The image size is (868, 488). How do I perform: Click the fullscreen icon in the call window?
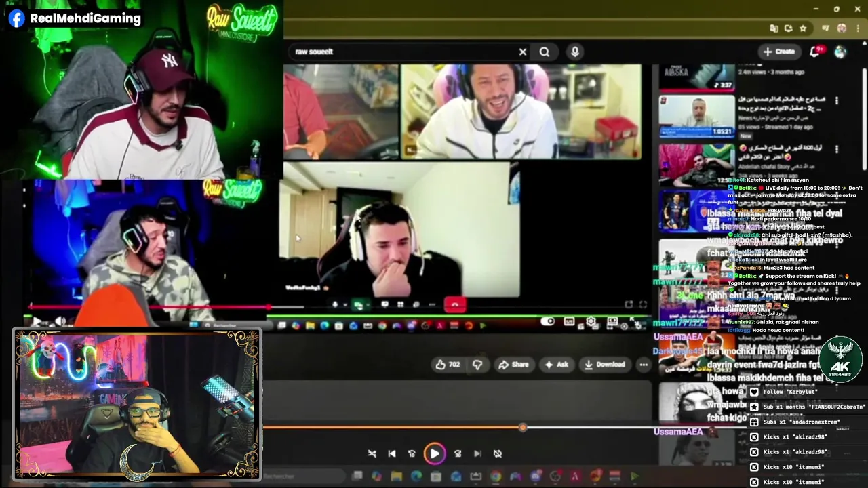pos(643,305)
